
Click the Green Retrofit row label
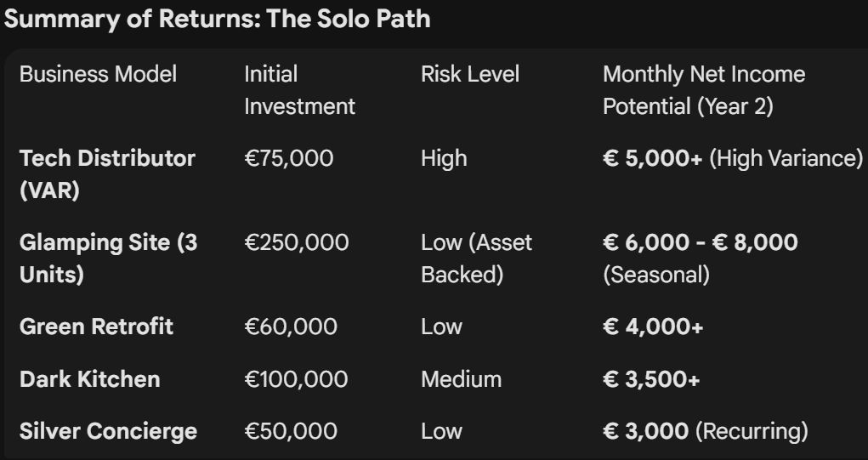coord(96,327)
